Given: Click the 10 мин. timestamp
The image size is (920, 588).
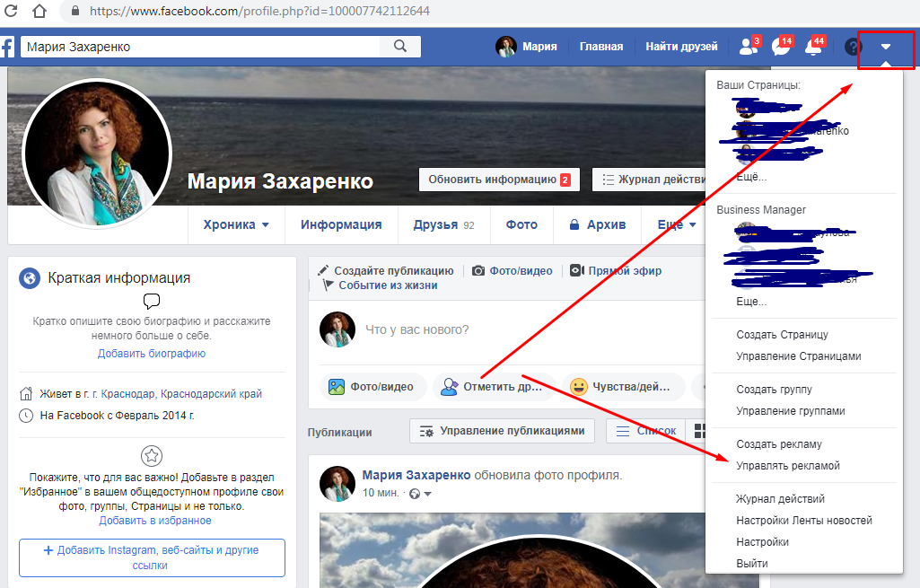Looking at the screenshot, I should pyautogui.click(x=381, y=493).
